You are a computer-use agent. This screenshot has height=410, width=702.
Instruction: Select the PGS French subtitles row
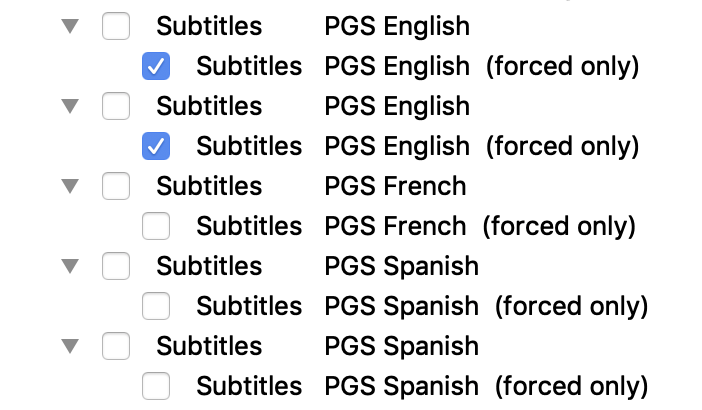tap(395, 186)
